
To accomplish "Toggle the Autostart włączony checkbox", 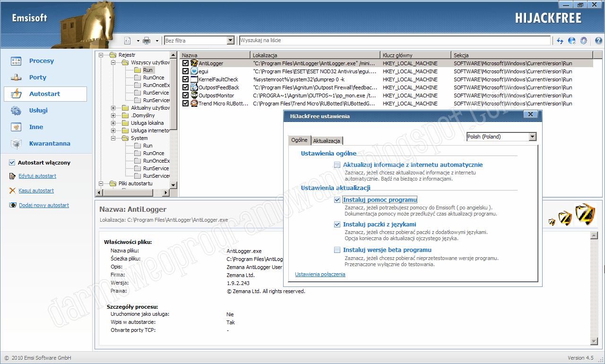I will (x=12, y=163).
